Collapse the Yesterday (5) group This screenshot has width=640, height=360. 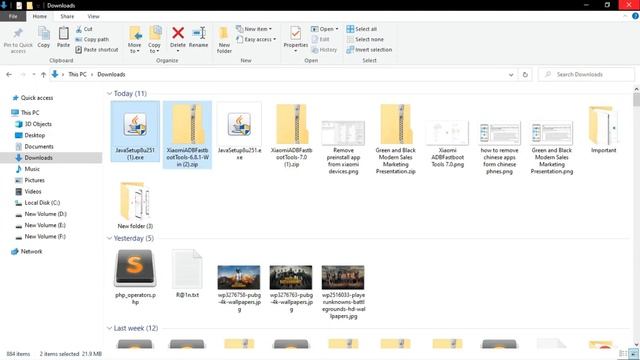[109, 238]
